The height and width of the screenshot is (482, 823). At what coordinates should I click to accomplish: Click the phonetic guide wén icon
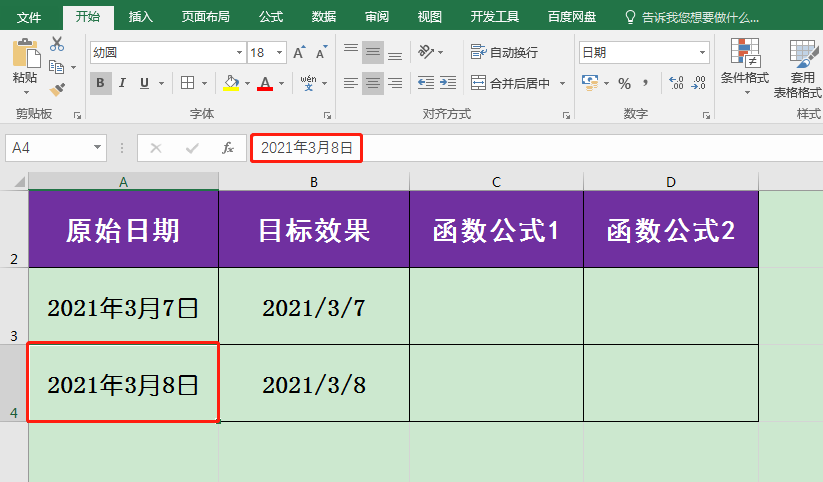[x=309, y=83]
